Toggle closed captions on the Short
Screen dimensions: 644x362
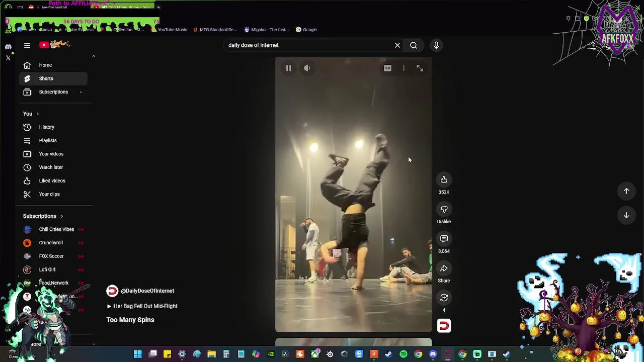pos(387,68)
